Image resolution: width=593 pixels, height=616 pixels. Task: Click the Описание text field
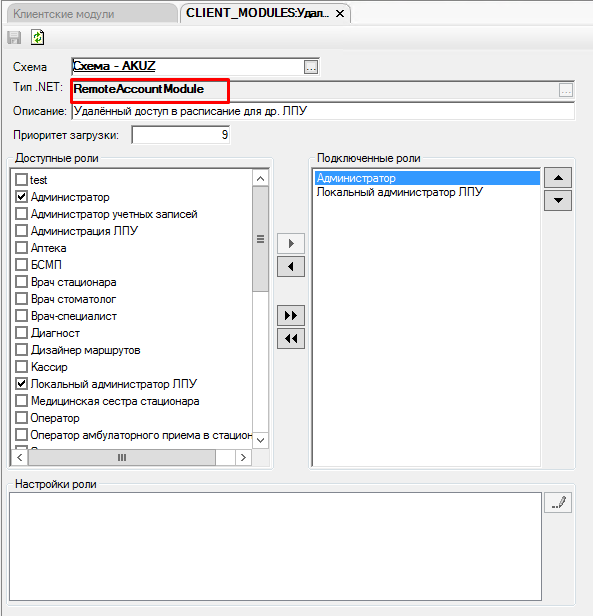click(x=323, y=111)
